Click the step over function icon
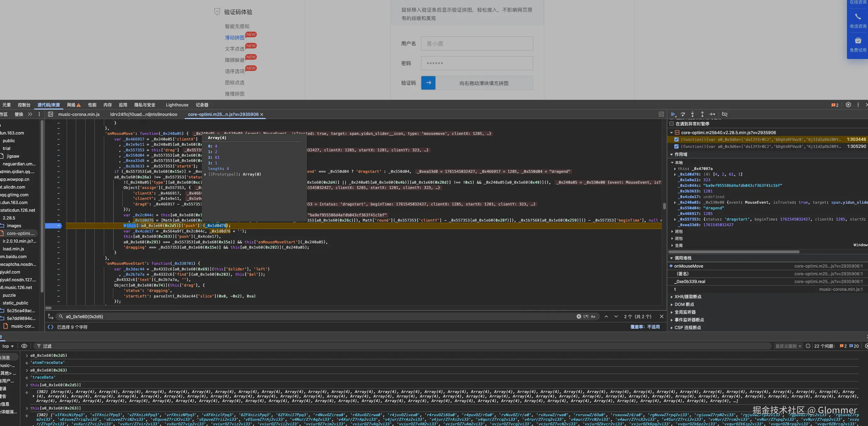The height and width of the screenshot is (426, 868). [x=683, y=114]
